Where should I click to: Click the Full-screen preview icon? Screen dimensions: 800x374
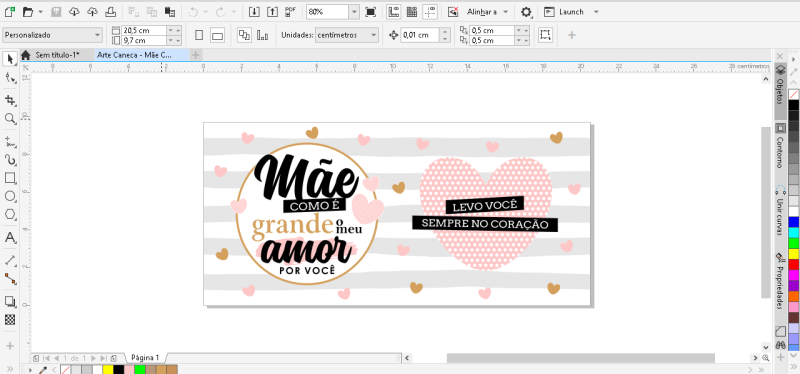(x=371, y=11)
